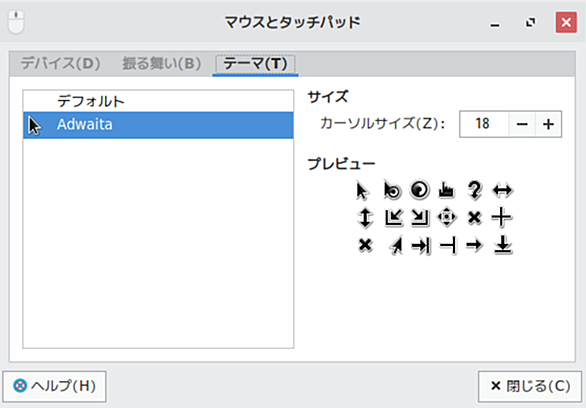Click the download arrow preview cursor icon

[x=503, y=245]
